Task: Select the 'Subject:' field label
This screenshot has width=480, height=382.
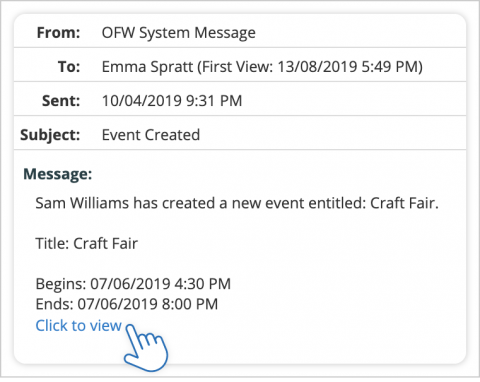Action: pyautogui.click(x=50, y=135)
